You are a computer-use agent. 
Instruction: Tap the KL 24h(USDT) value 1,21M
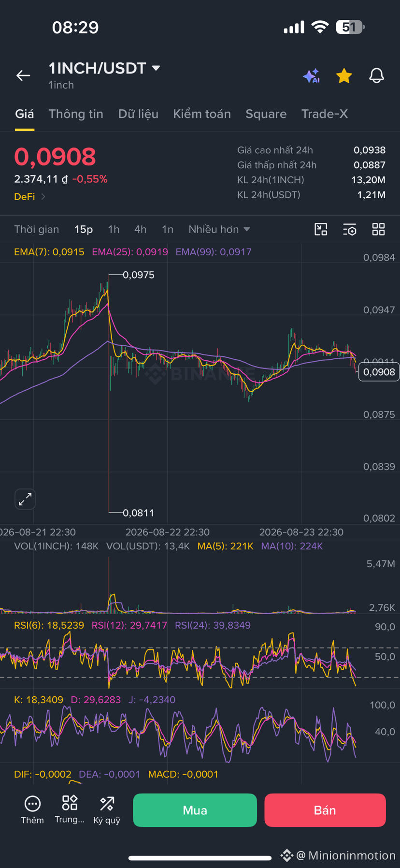[x=371, y=195]
